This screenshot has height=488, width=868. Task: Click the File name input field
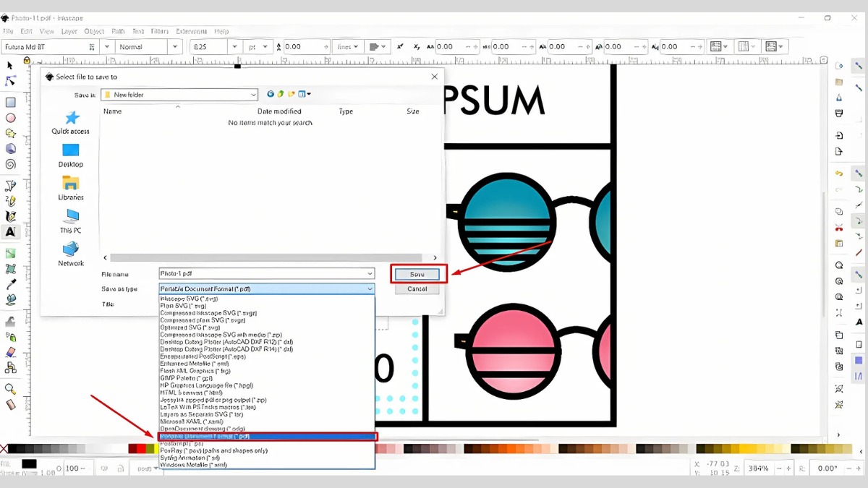click(x=267, y=274)
